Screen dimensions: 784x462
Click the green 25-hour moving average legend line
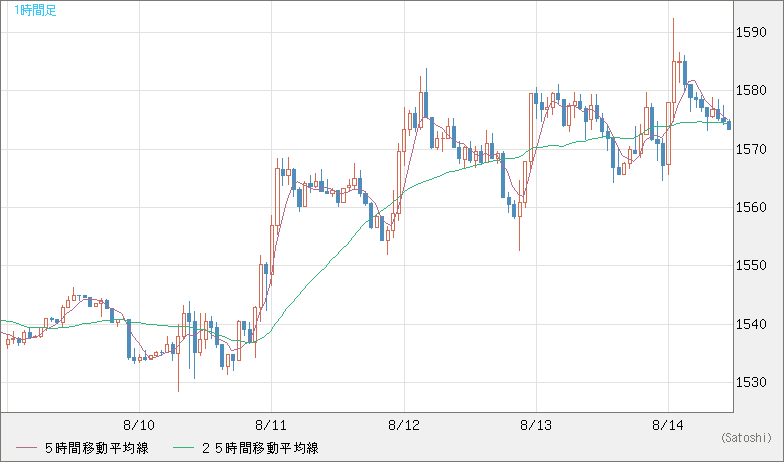(x=184, y=448)
